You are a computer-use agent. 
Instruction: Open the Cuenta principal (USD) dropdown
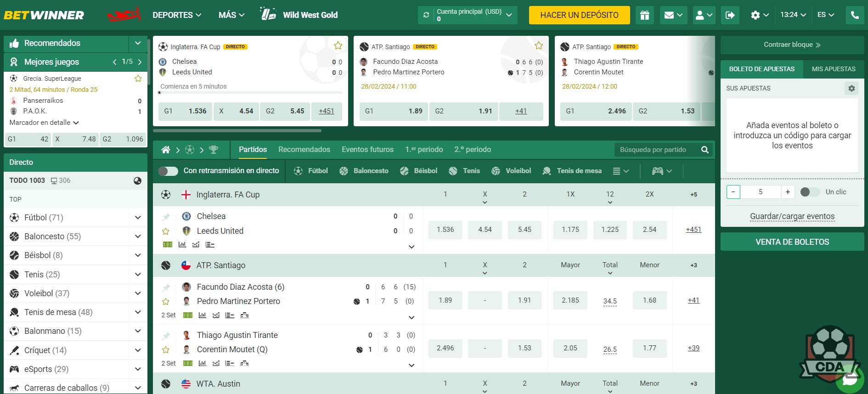click(468, 15)
